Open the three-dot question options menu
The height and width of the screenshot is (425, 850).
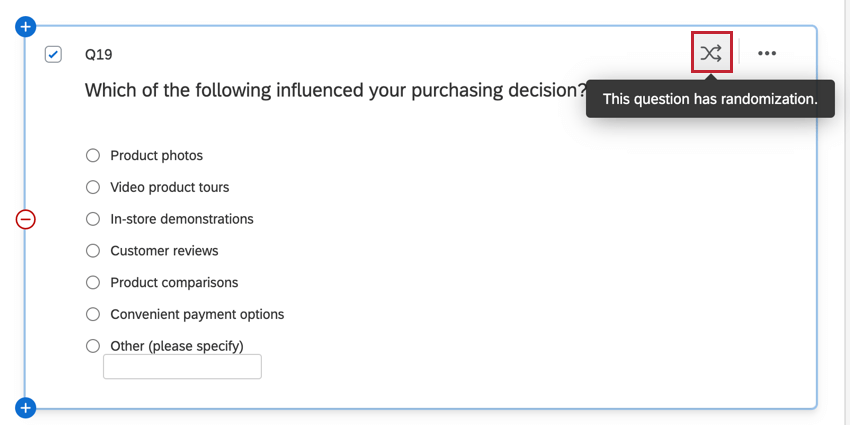(x=767, y=54)
